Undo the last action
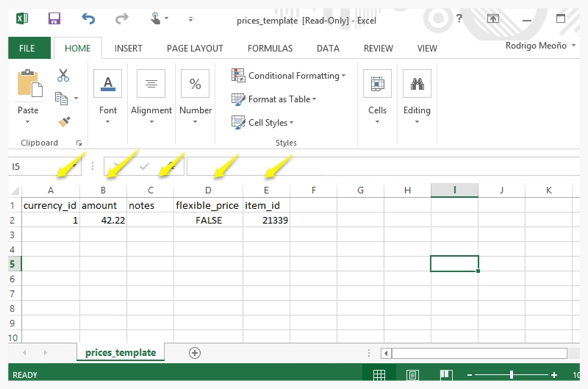 click(x=88, y=18)
